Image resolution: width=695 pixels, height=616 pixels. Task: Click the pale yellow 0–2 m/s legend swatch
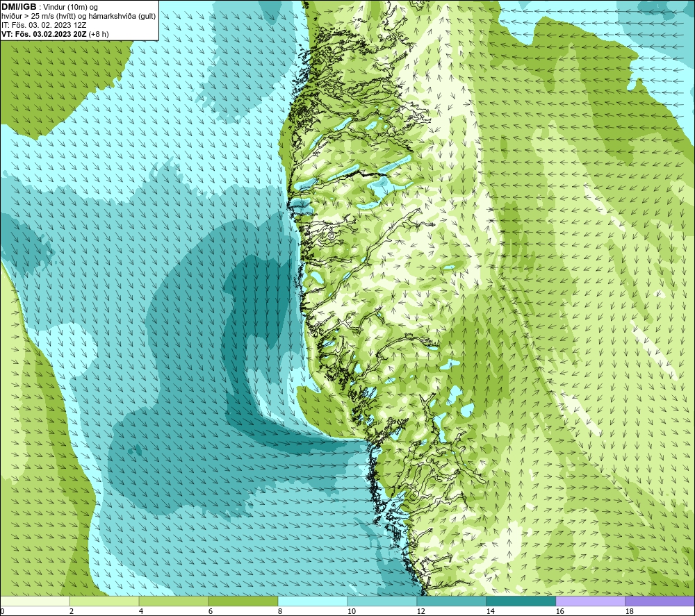click(x=35, y=601)
